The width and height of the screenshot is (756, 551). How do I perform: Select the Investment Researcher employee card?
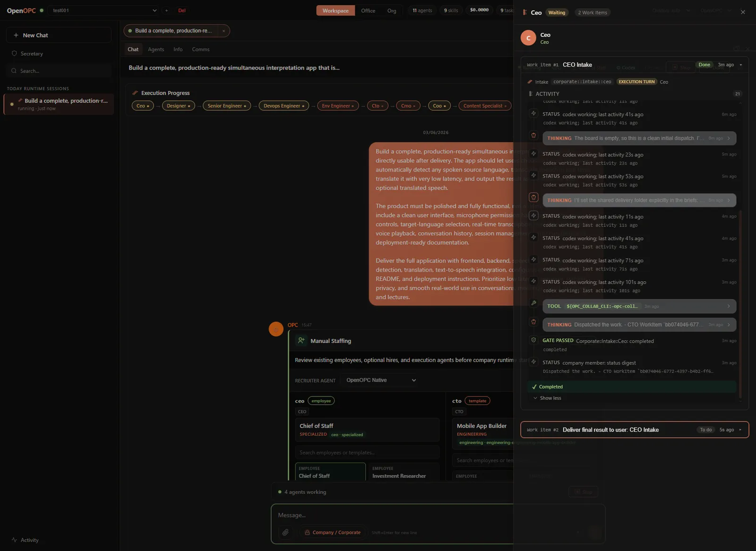tap(404, 472)
